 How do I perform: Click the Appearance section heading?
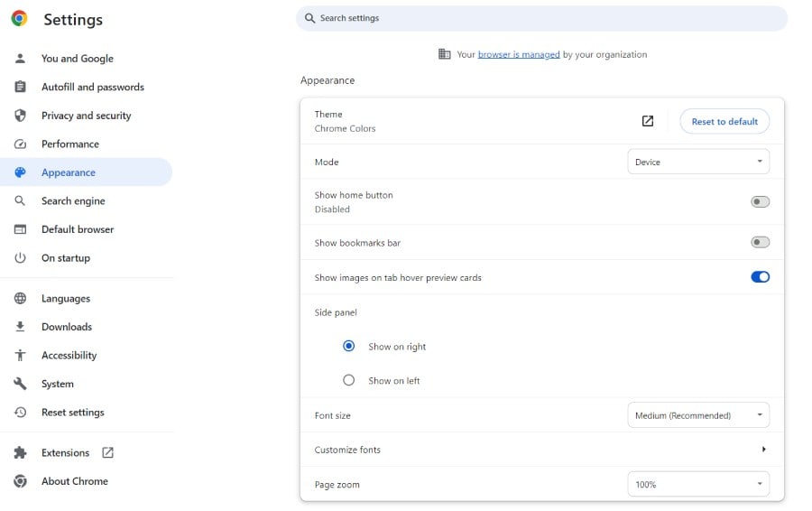click(x=328, y=80)
